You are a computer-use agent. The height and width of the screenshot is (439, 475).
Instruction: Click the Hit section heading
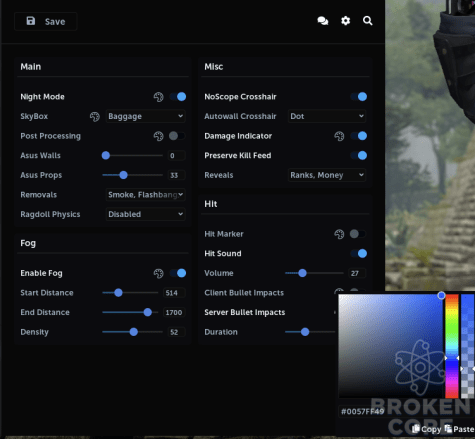click(211, 204)
